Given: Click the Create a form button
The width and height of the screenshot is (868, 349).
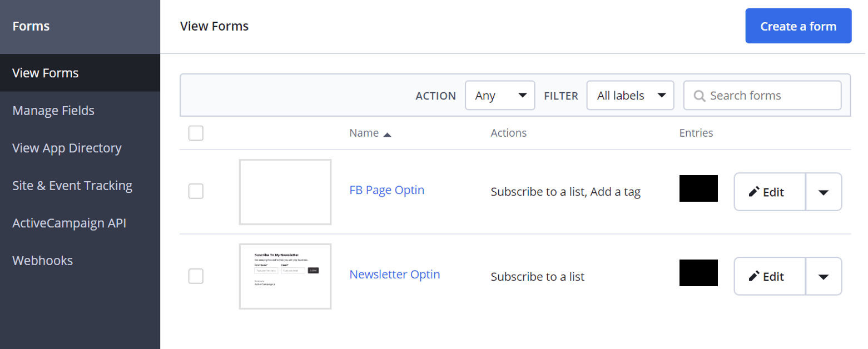Looking at the screenshot, I should [798, 26].
